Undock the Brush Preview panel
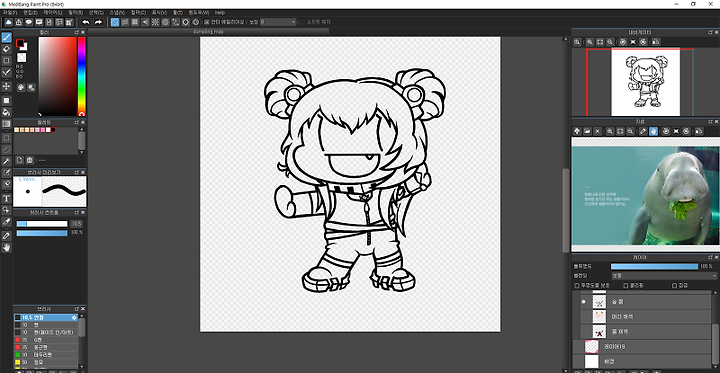This screenshot has height=373, width=720. point(77,172)
